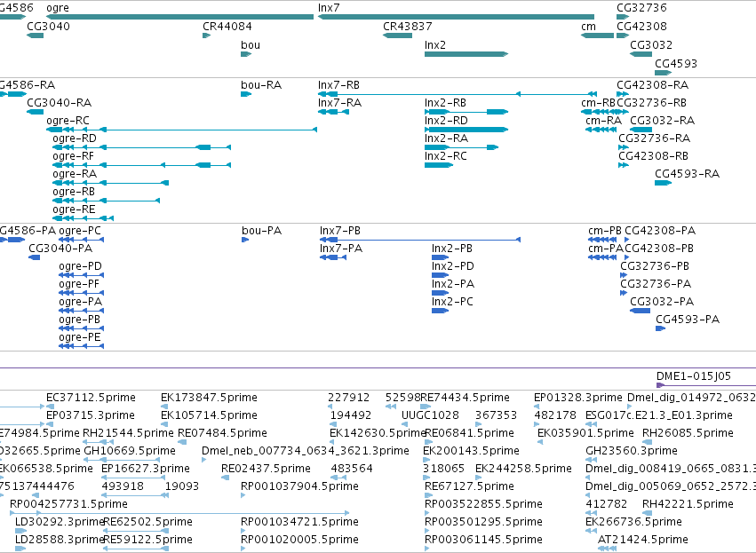Open transcript label Inx7-RA
Screen dimensions: 756x553
340,103
